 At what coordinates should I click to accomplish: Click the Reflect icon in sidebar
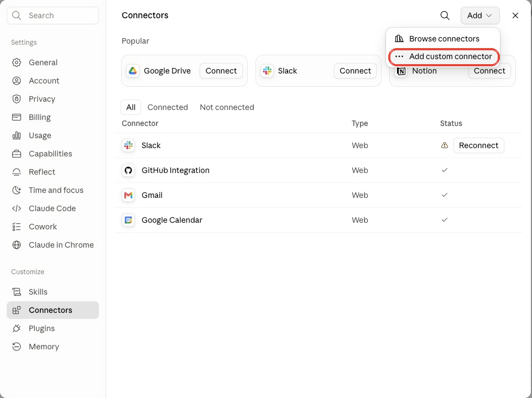click(16, 172)
